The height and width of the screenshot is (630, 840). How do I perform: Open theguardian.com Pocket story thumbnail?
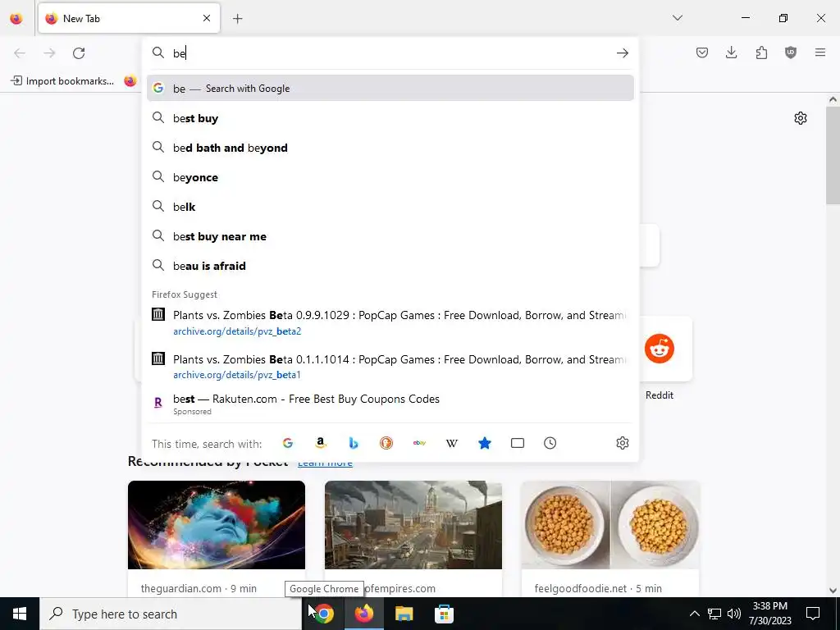pyautogui.click(x=217, y=525)
